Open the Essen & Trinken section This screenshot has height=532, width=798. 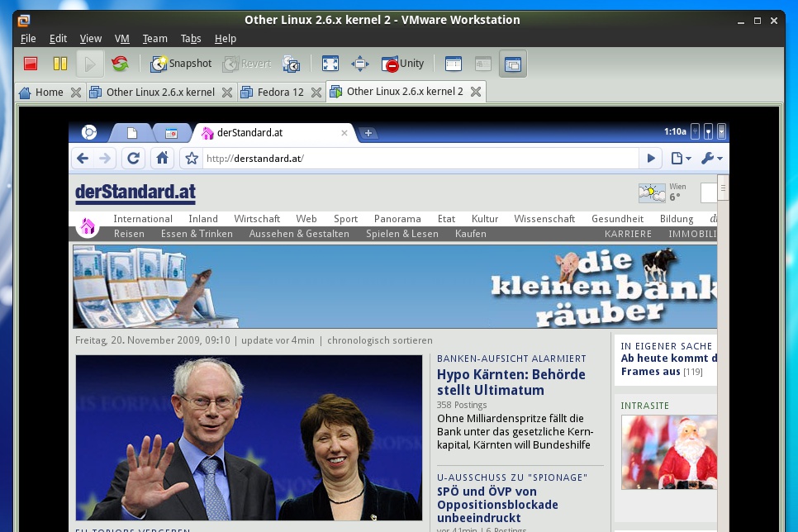click(197, 234)
